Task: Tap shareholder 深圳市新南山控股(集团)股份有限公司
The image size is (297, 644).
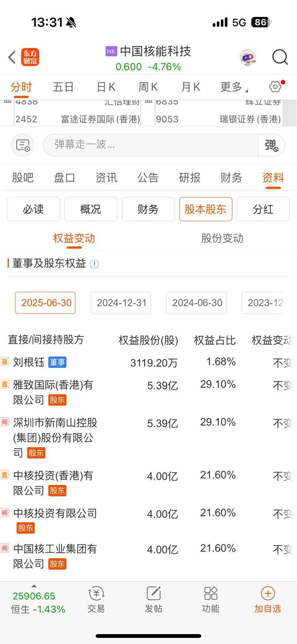Action: tap(55, 437)
